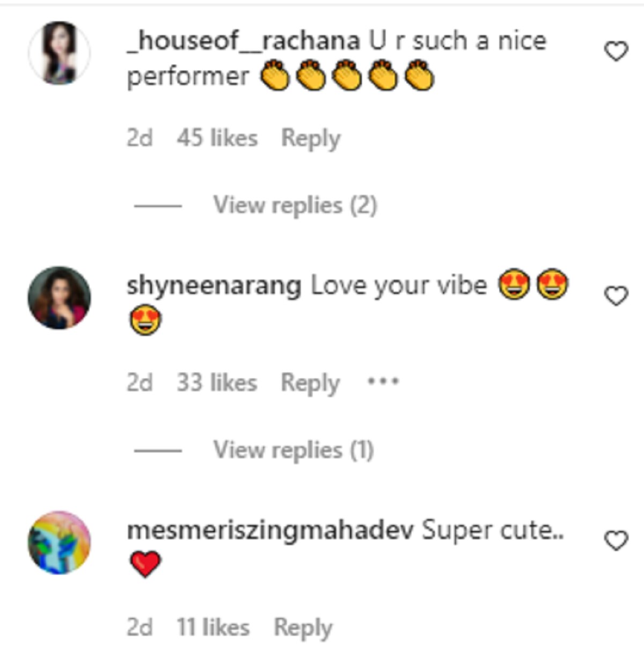Reply to shyneenarang comment
This screenshot has width=644, height=665.
click(x=310, y=383)
